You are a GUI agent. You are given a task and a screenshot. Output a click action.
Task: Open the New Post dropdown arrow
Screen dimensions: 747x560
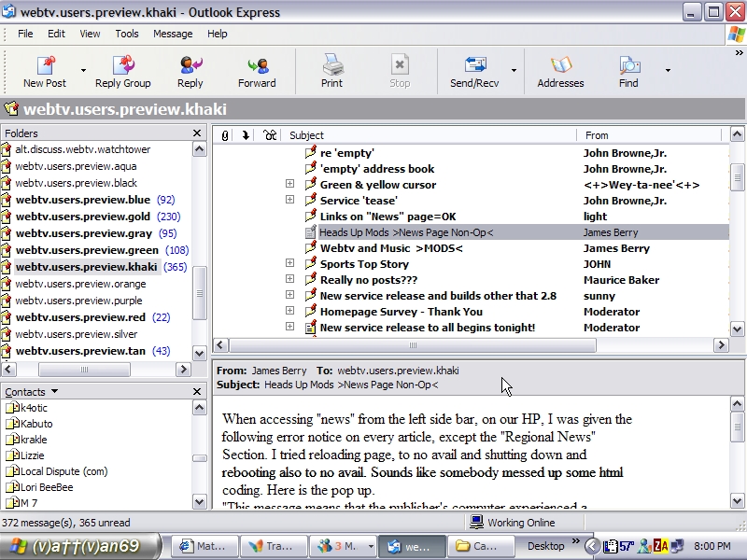point(83,70)
